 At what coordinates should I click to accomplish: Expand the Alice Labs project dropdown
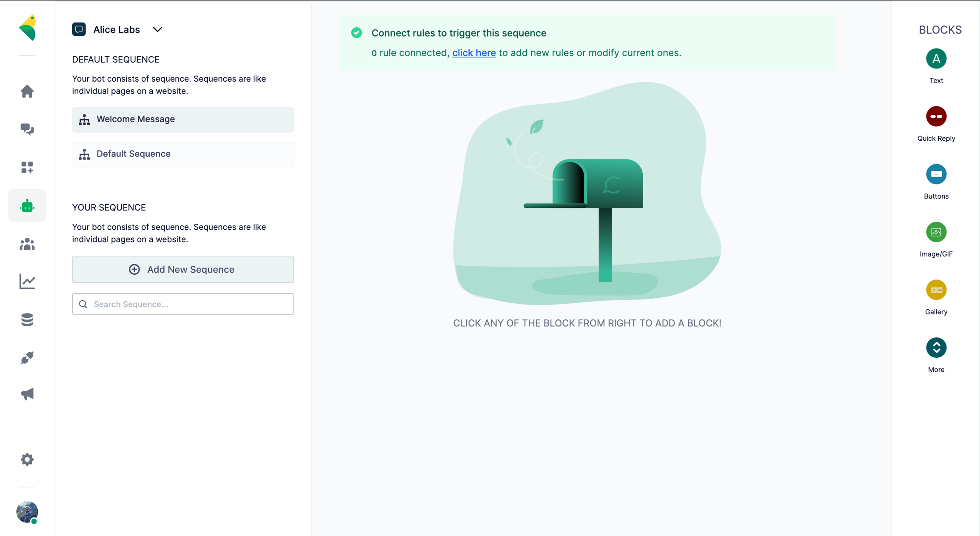pyautogui.click(x=157, y=30)
